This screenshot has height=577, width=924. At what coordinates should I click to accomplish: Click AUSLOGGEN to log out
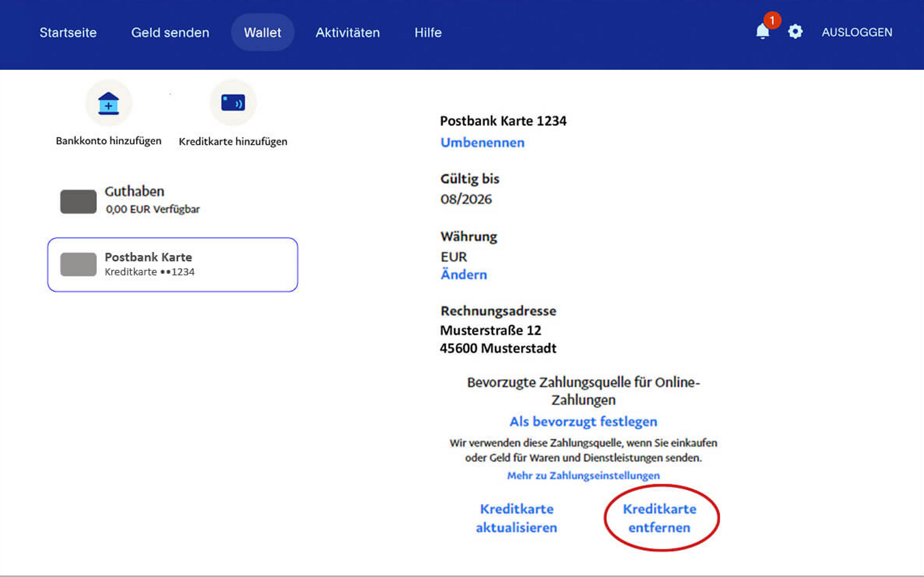click(857, 32)
